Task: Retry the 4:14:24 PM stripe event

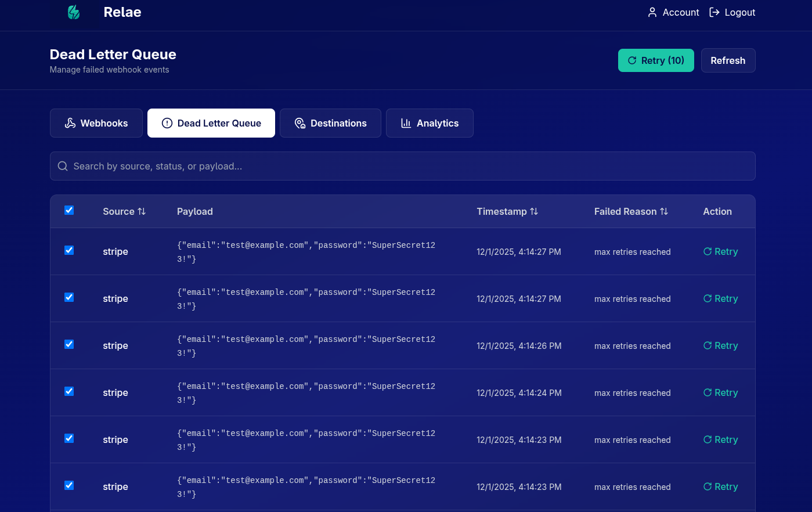Action: [720, 393]
